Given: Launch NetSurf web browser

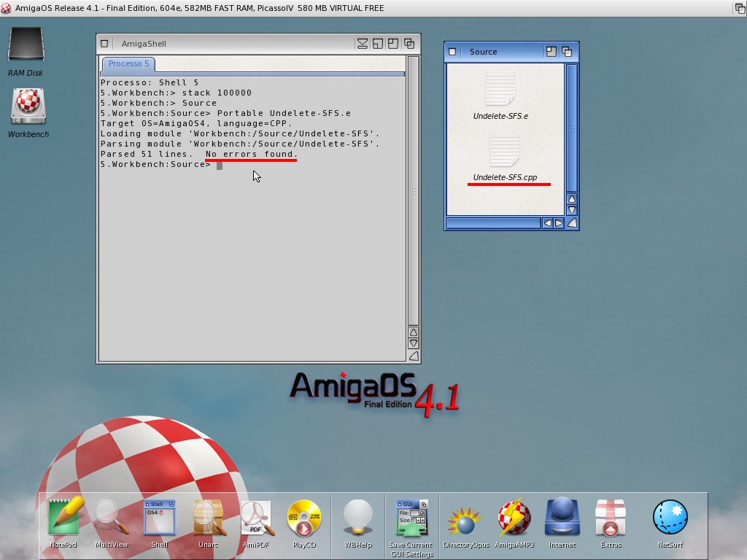Looking at the screenshot, I should pos(670,518).
